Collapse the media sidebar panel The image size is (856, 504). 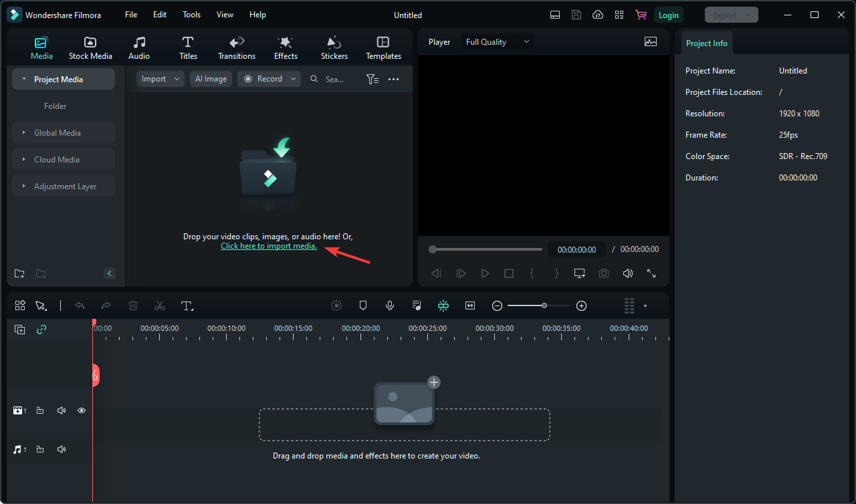pos(110,273)
